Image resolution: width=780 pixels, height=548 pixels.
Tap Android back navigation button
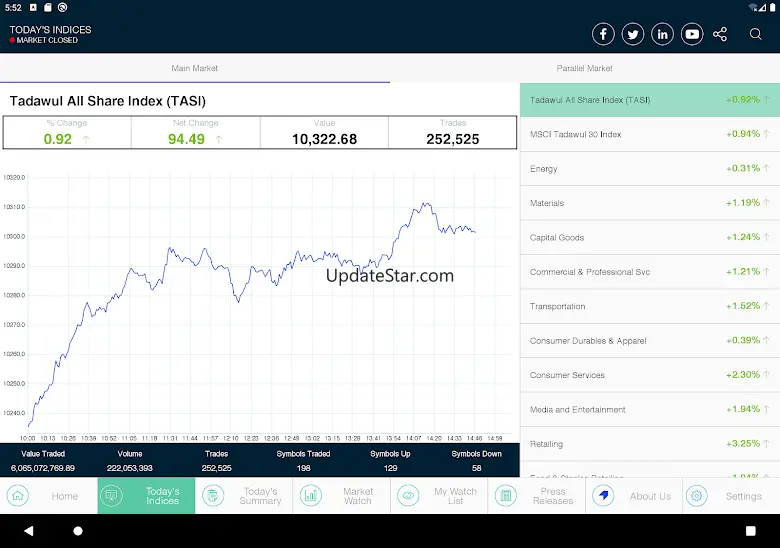(x=29, y=531)
